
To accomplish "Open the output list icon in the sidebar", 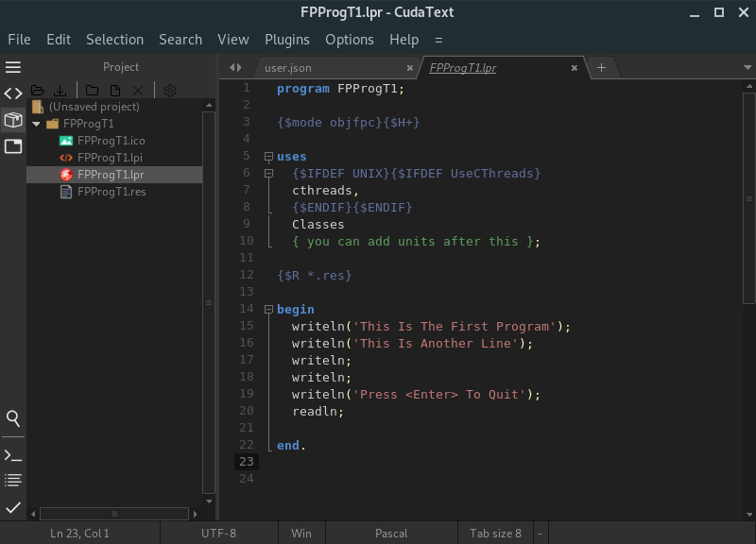I will click(x=12, y=480).
